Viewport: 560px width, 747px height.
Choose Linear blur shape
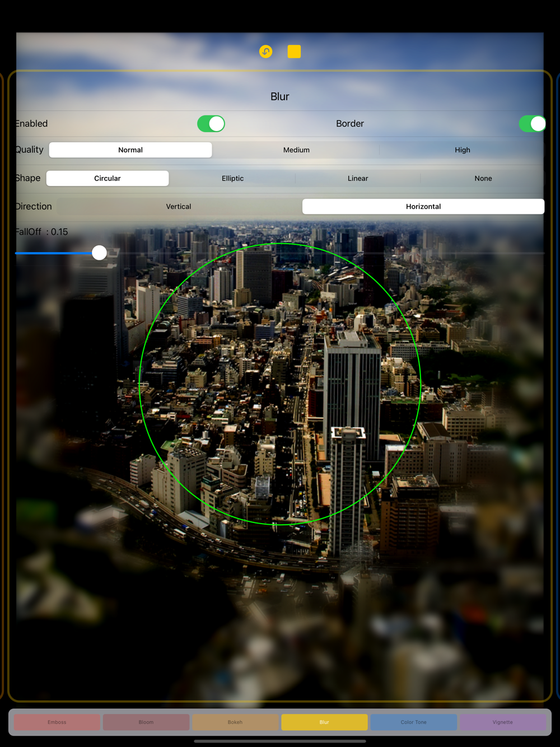(358, 178)
